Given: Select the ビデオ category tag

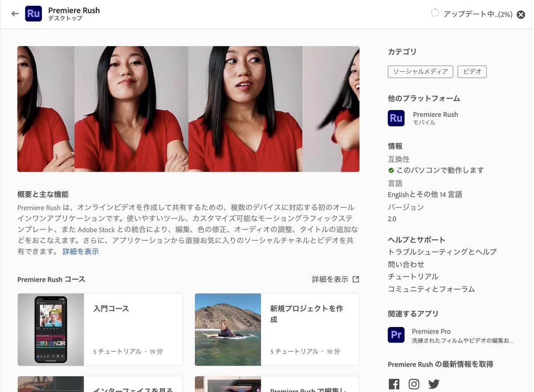Looking at the screenshot, I should click(x=472, y=72).
